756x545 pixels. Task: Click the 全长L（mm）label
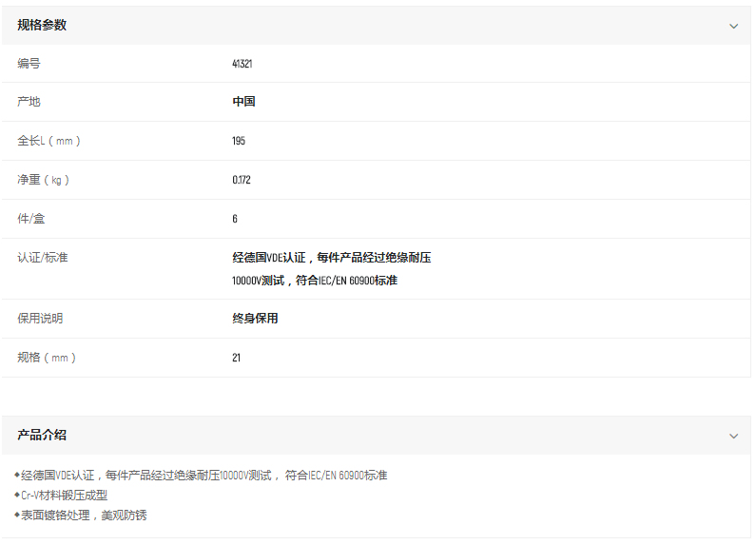[x=49, y=141]
